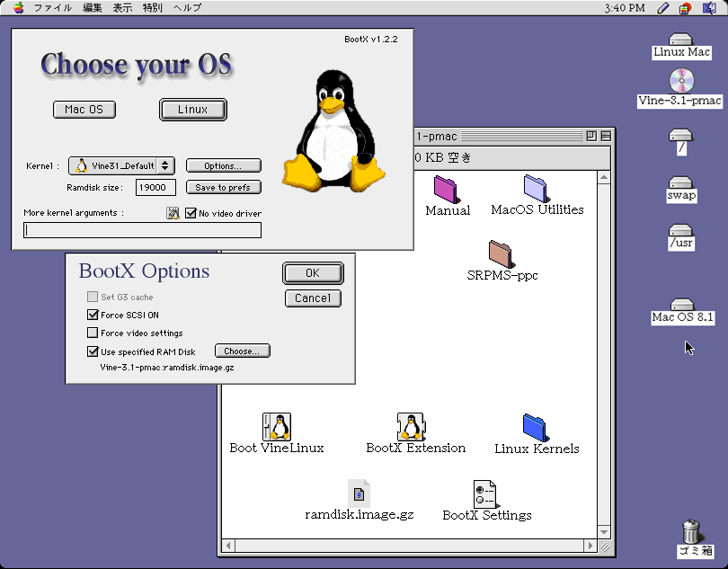Open the Linux Kernels folder
The width and height of the screenshot is (728, 569).
coord(536,427)
